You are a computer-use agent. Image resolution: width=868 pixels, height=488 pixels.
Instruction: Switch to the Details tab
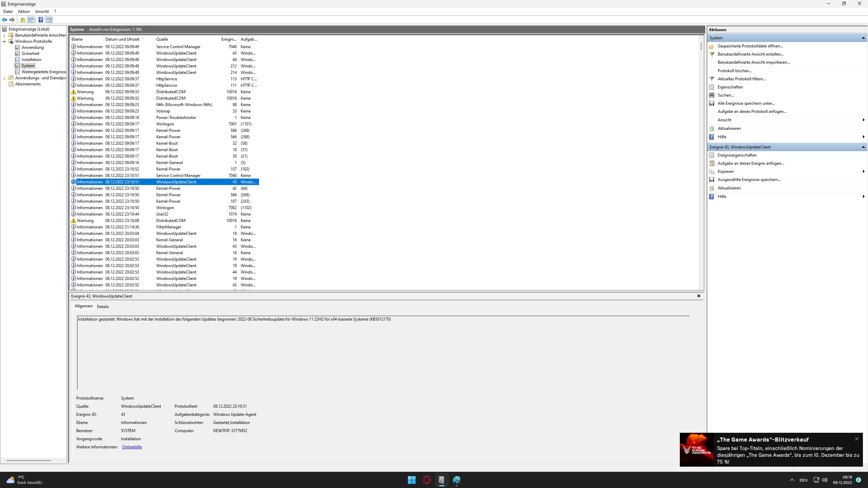[103, 306]
